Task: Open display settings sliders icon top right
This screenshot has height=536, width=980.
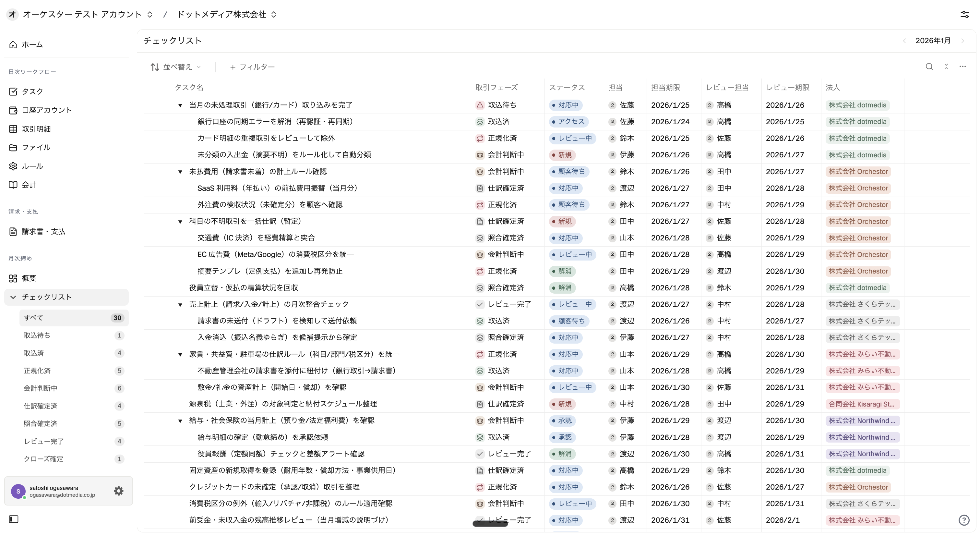Action: click(964, 15)
